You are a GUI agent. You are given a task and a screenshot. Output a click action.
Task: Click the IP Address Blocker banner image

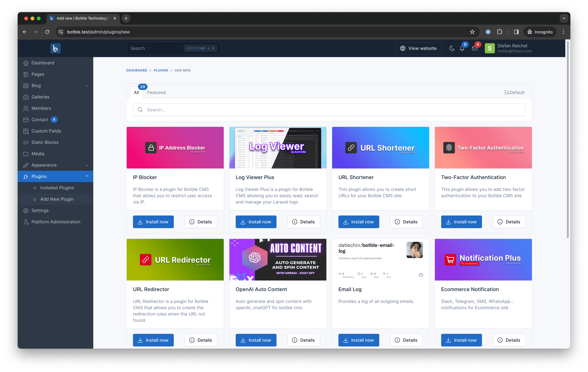pyautogui.click(x=175, y=148)
